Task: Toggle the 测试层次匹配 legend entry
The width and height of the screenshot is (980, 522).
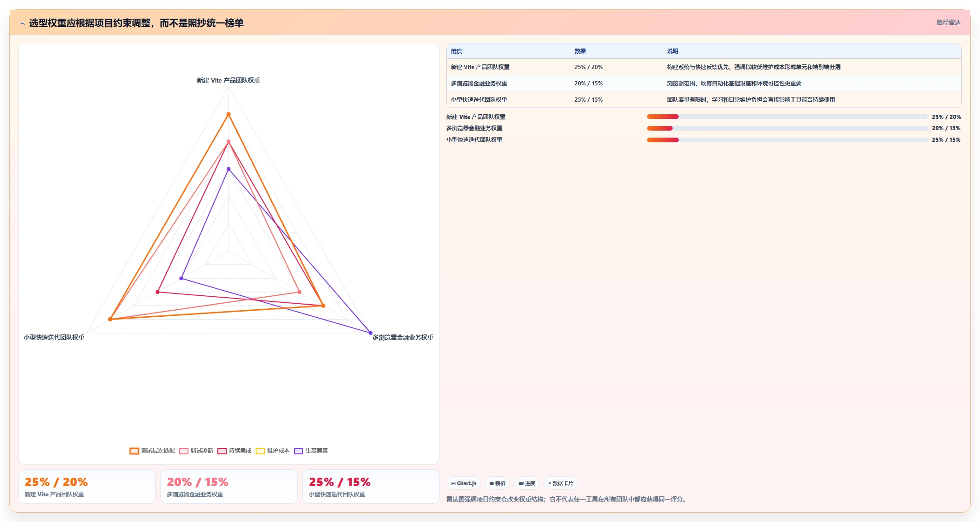Action: pos(152,451)
